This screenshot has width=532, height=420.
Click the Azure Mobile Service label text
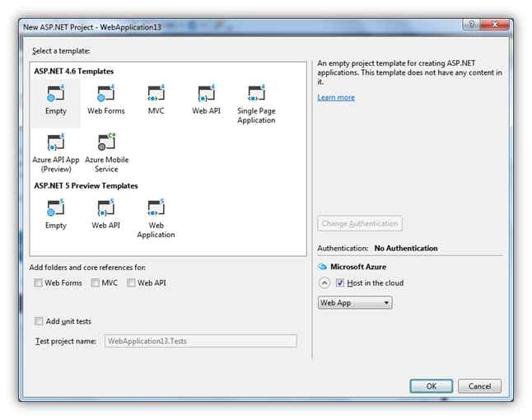106,164
